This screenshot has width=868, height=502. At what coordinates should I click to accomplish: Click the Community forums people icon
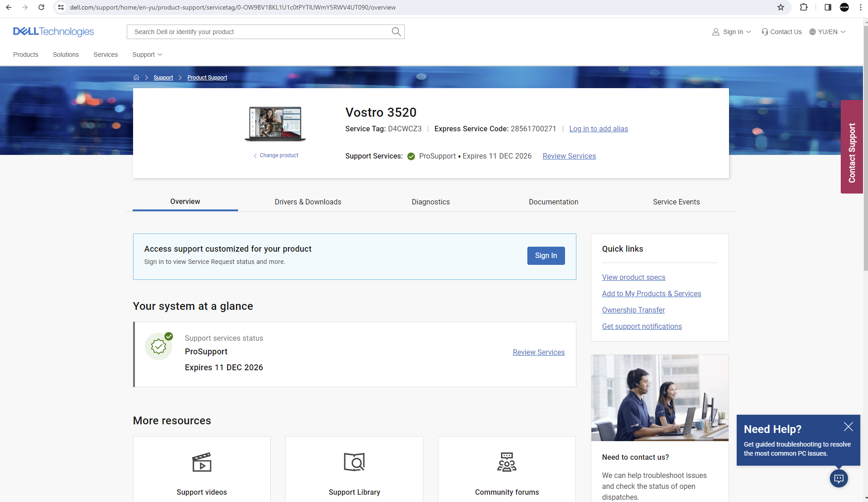pos(507,462)
